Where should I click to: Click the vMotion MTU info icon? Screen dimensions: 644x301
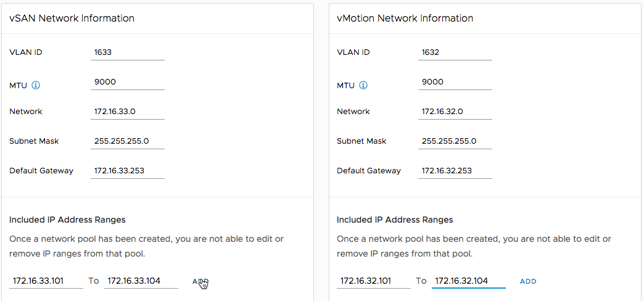point(363,85)
